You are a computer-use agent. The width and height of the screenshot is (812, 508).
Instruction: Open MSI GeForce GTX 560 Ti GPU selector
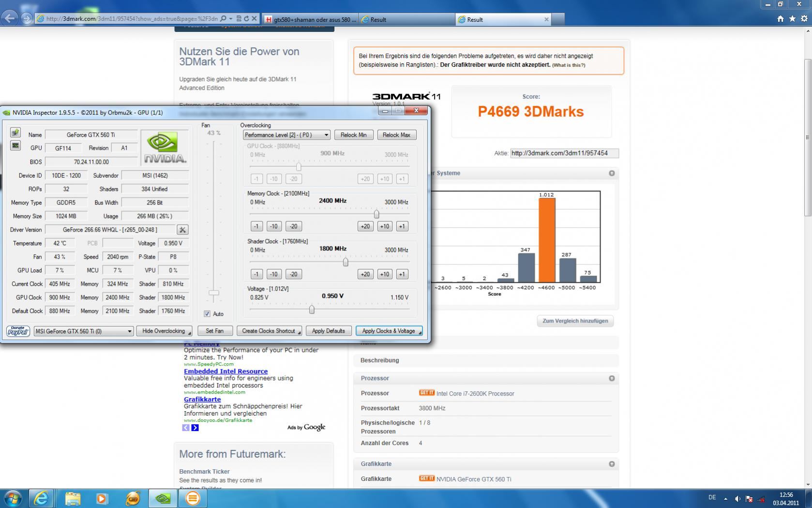pos(83,331)
